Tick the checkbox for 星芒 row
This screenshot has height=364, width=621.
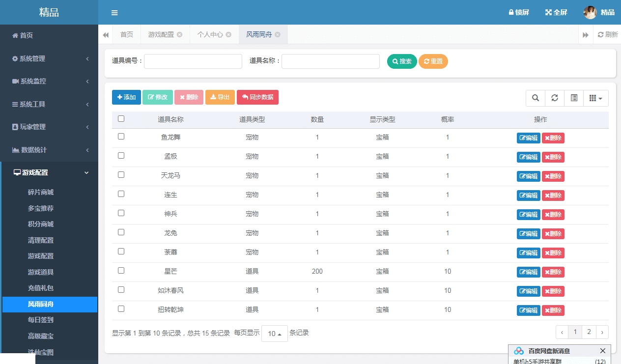[121, 271]
